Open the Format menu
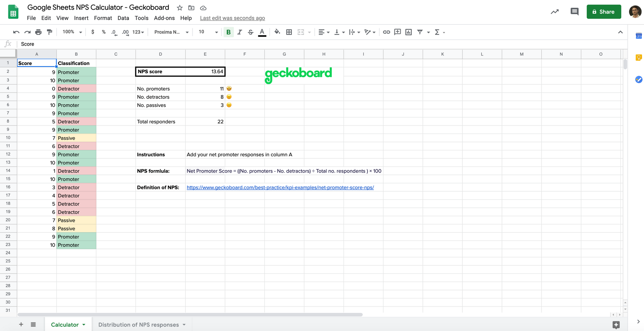This screenshot has width=644, height=331. [x=103, y=18]
